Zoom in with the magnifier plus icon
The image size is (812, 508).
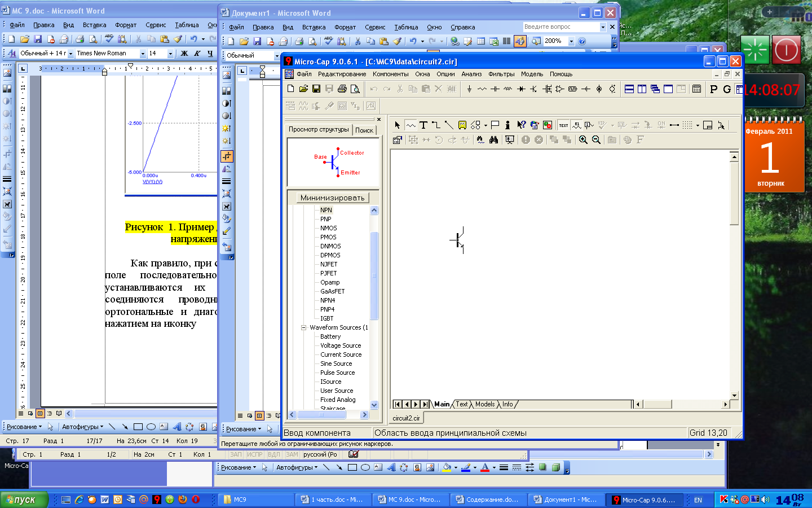(583, 139)
